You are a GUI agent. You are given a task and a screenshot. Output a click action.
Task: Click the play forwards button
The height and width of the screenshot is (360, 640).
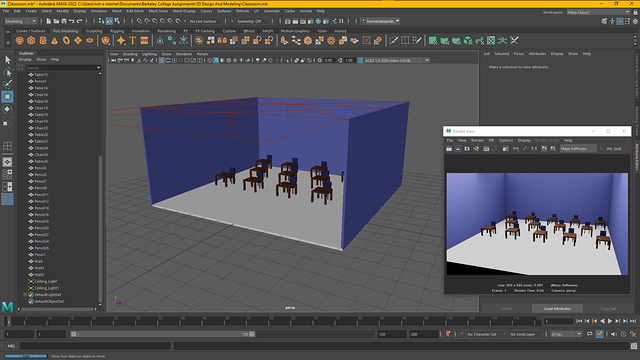click(610, 321)
